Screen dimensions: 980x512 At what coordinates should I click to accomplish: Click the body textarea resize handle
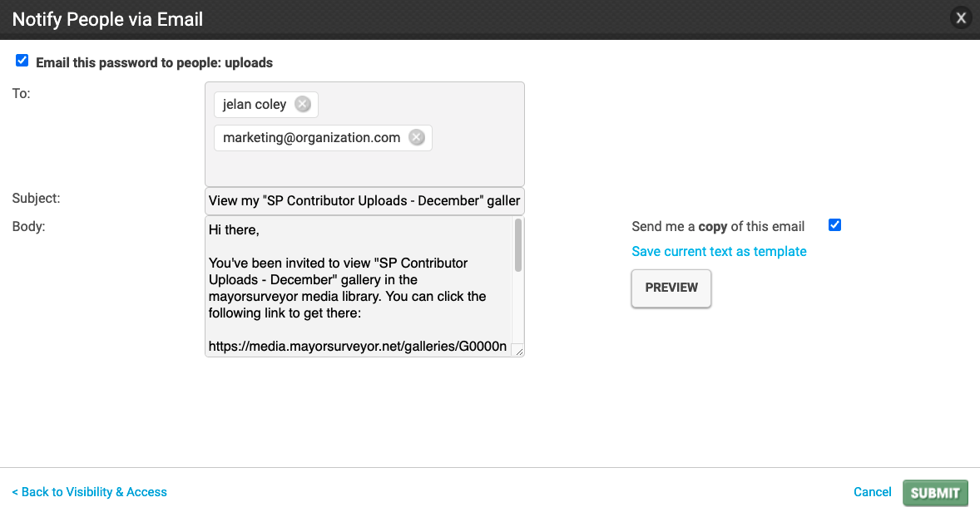[x=518, y=351]
